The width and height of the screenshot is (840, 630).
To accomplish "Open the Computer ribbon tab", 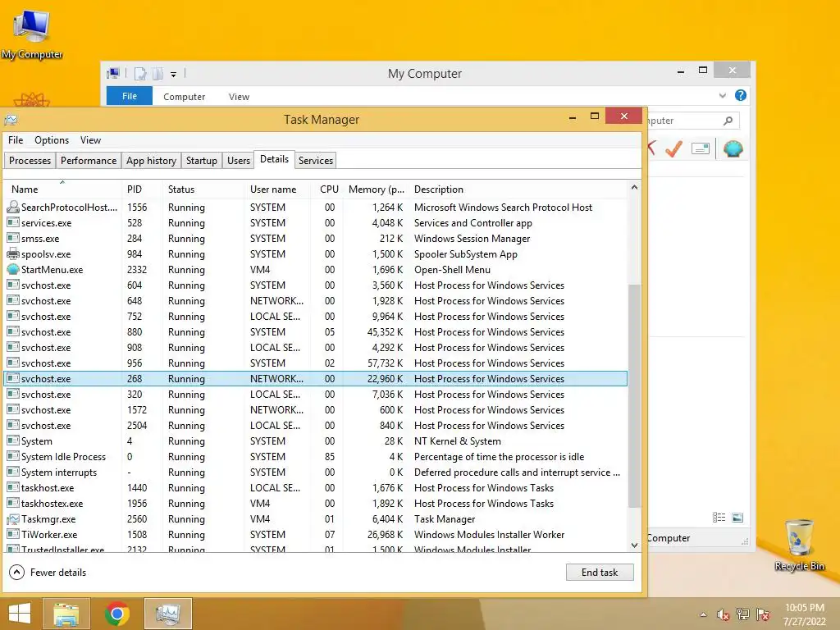I will point(185,97).
